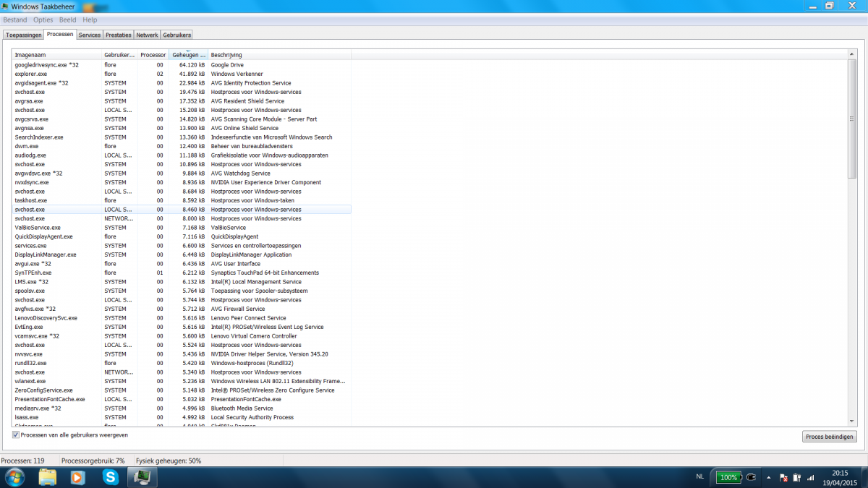Sort by the Gebruikersnaam column header
The image size is (868, 488).
click(x=119, y=55)
